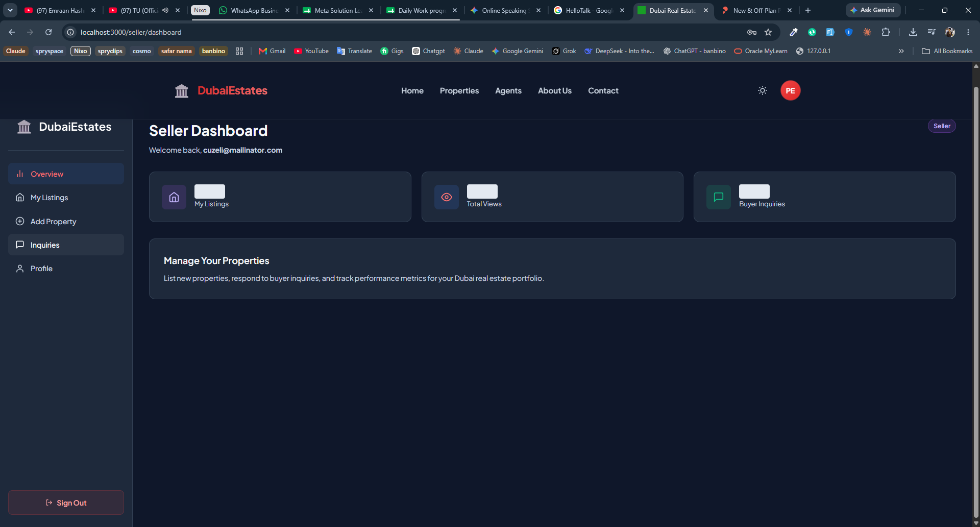Open Translate bookmark
This screenshot has height=527, width=980.
[x=355, y=51]
